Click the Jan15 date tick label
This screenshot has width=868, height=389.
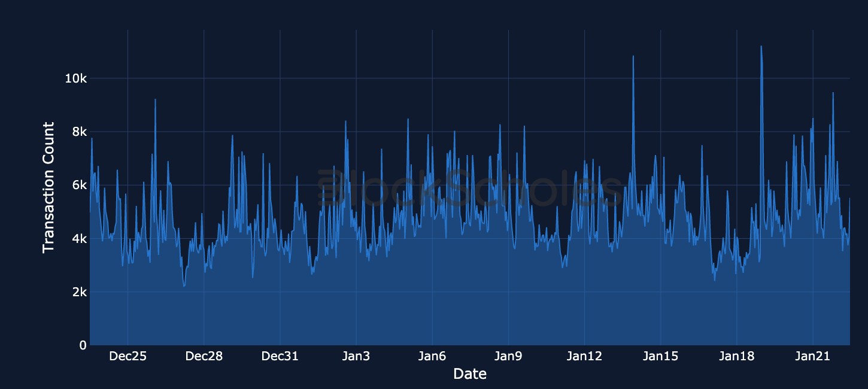click(x=660, y=357)
